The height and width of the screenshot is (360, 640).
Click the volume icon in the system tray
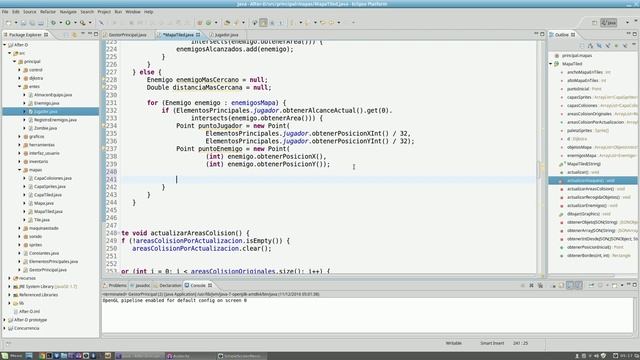click(x=596, y=356)
